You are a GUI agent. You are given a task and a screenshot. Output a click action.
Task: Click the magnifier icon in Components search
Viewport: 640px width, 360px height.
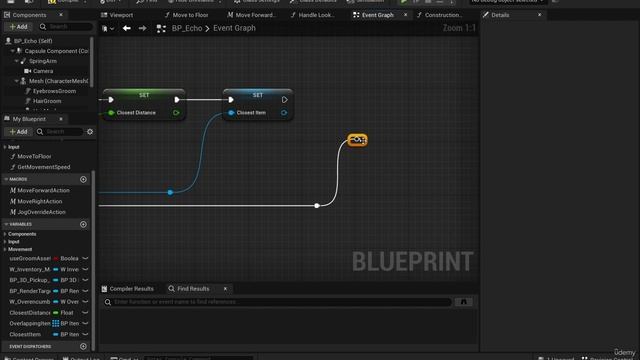coord(43,27)
